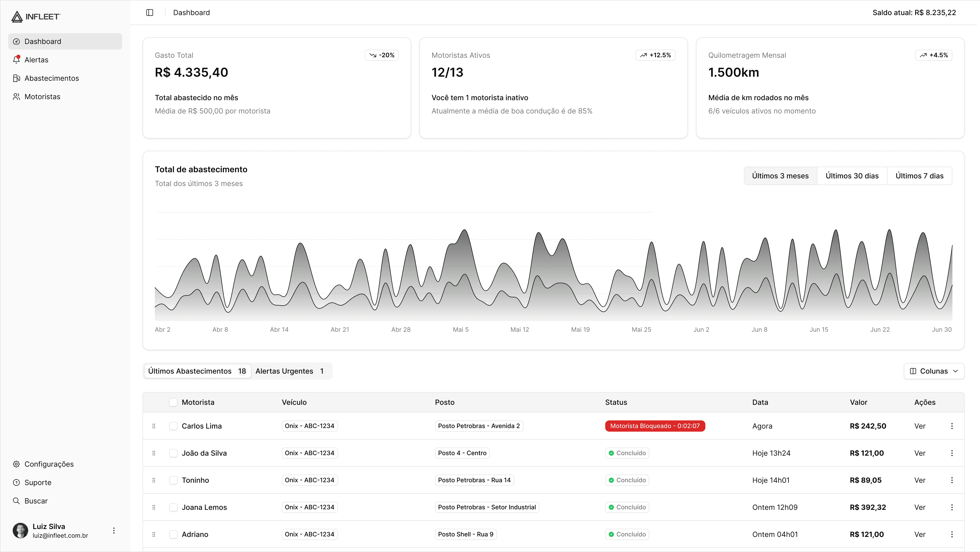This screenshot has height=552, width=980.
Task: Click Ver for João da Silva
Action: pyautogui.click(x=919, y=453)
